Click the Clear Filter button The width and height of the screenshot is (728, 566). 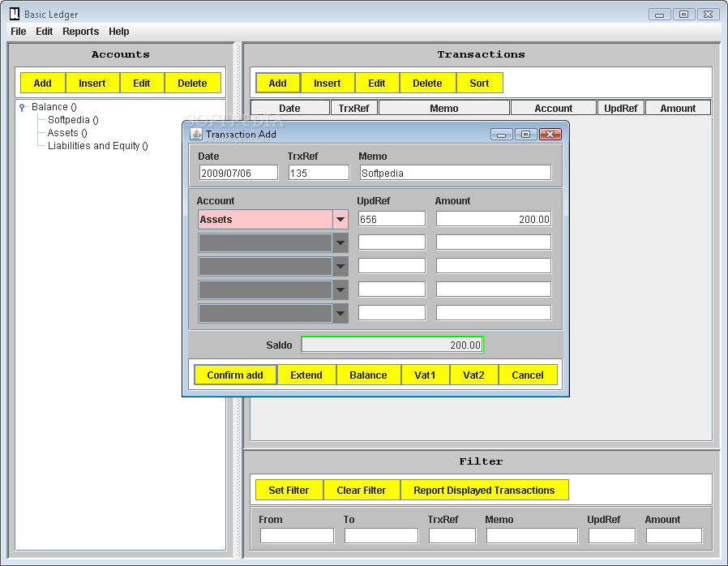[362, 490]
